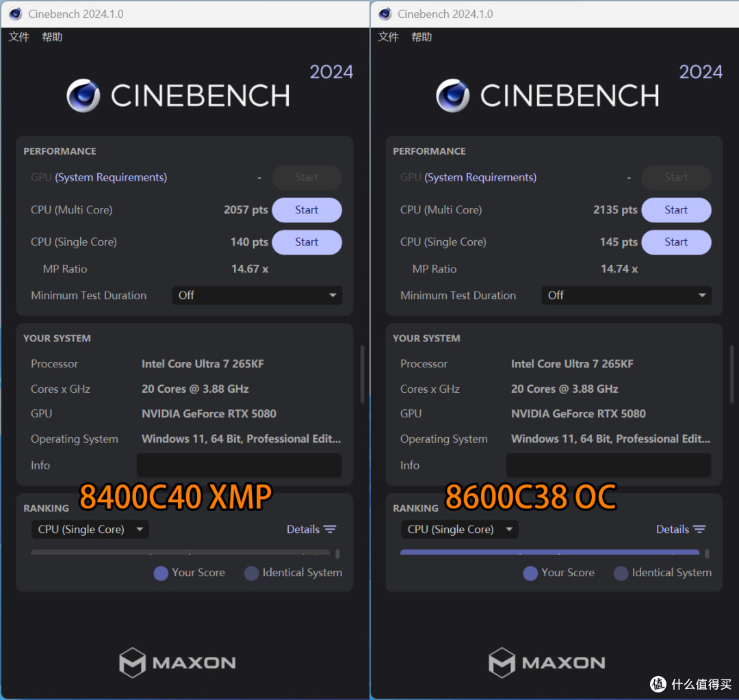The width and height of the screenshot is (739, 700).
Task: Start the CPU Multi Core test in left window
Action: [307, 210]
